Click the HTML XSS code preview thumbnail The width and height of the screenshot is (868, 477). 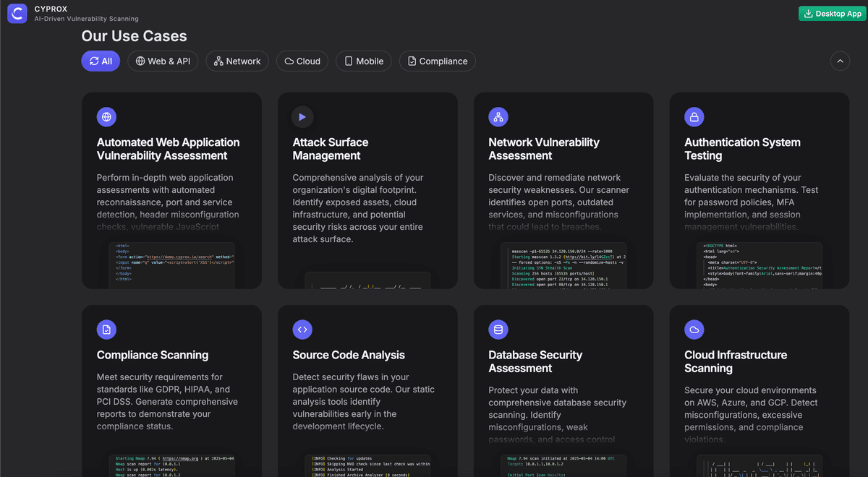[172, 265]
